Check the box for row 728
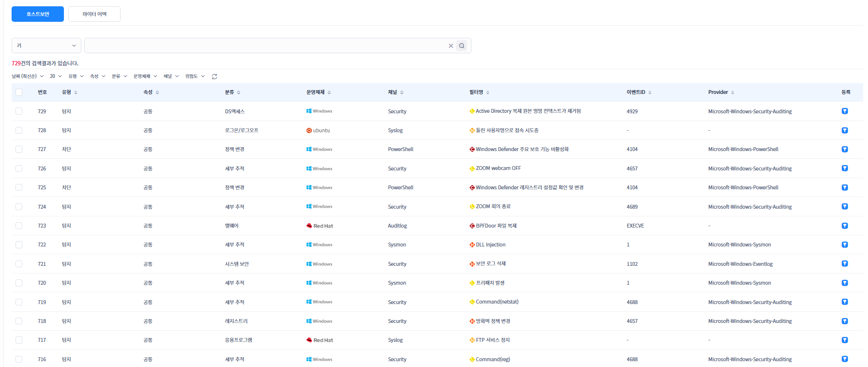 (x=19, y=130)
